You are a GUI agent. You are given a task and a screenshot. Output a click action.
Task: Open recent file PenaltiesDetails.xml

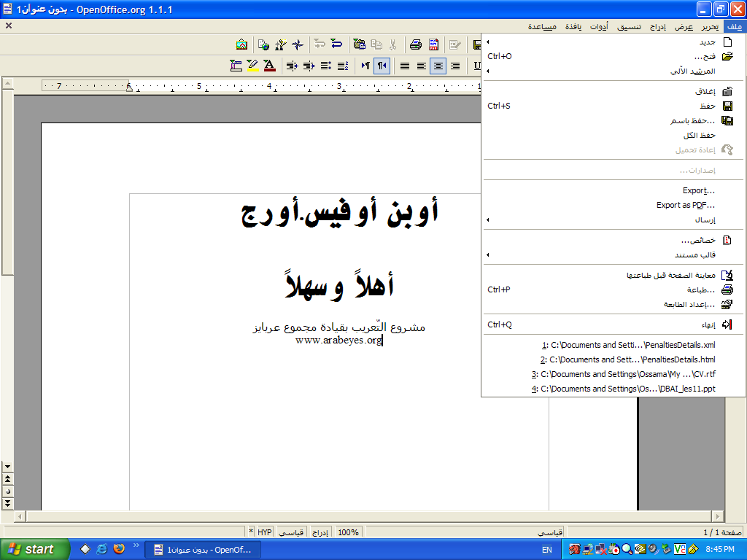click(x=628, y=345)
